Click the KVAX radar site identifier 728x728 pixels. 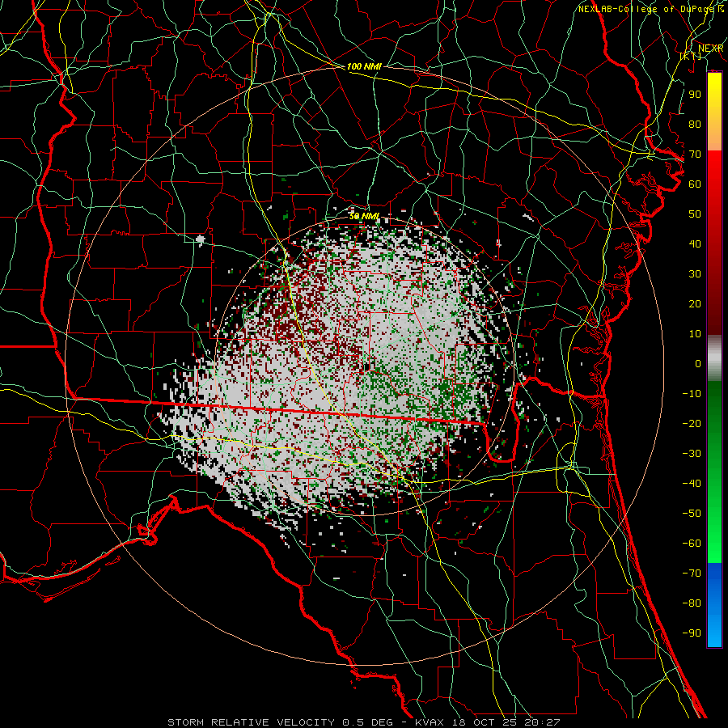(430, 722)
